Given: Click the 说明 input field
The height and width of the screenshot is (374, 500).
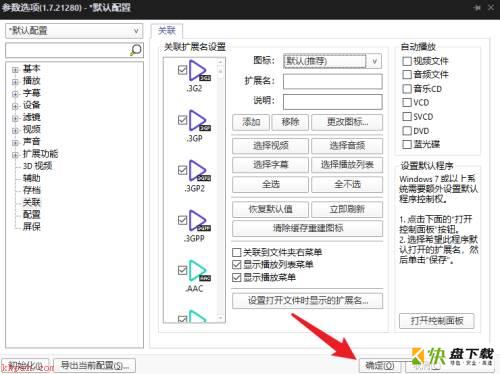Looking at the screenshot, I should click(x=333, y=102).
